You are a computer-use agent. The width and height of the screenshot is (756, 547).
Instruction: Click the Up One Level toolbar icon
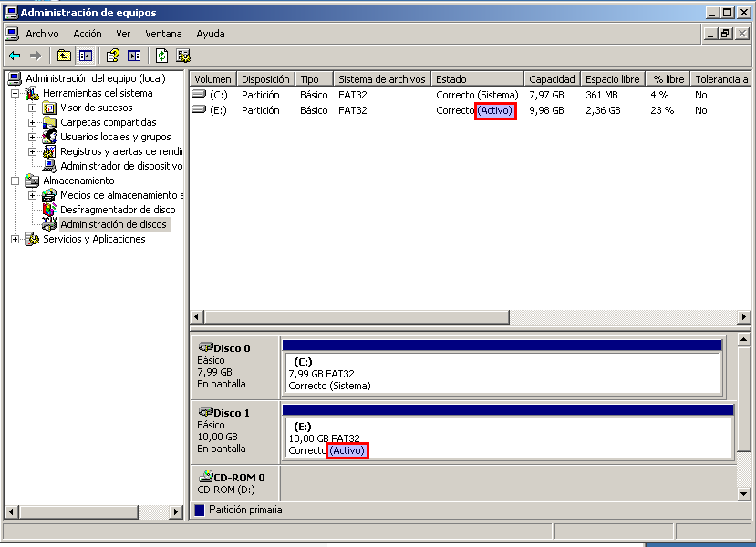pos(64,56)
